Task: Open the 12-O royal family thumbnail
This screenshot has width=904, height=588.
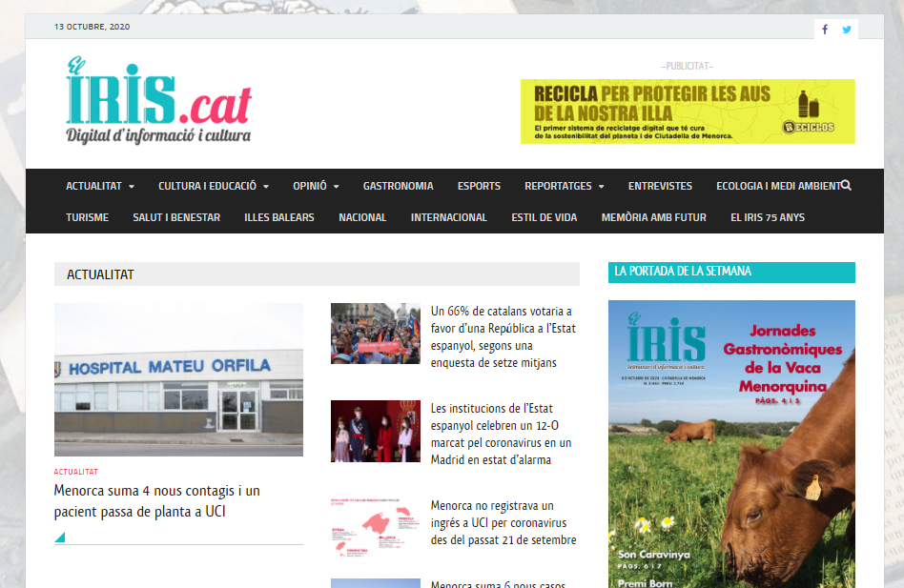Action: pos(376,431)
